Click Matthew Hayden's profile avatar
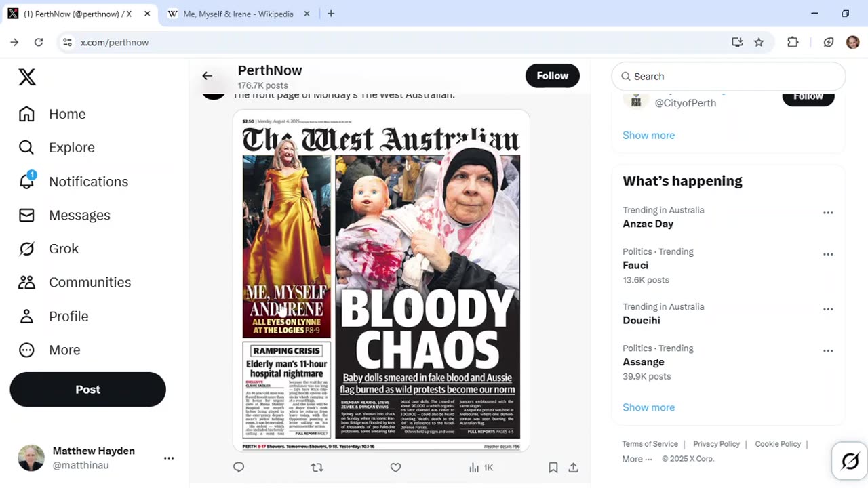This screenshot has height=488, width=868. [31, 458]
